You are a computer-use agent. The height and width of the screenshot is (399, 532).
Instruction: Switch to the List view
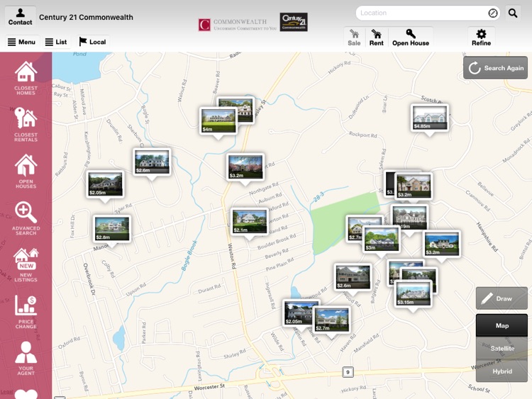[x=56, y=42]
